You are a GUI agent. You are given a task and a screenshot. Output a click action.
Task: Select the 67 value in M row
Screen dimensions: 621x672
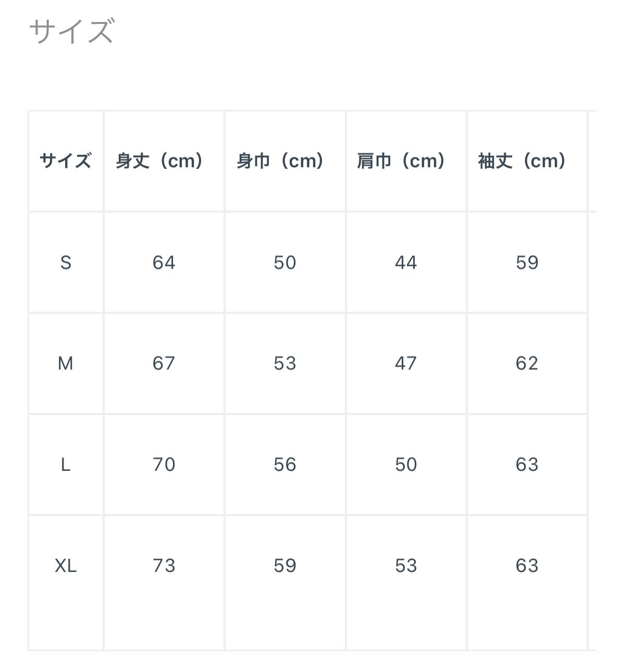coord(164,363)
